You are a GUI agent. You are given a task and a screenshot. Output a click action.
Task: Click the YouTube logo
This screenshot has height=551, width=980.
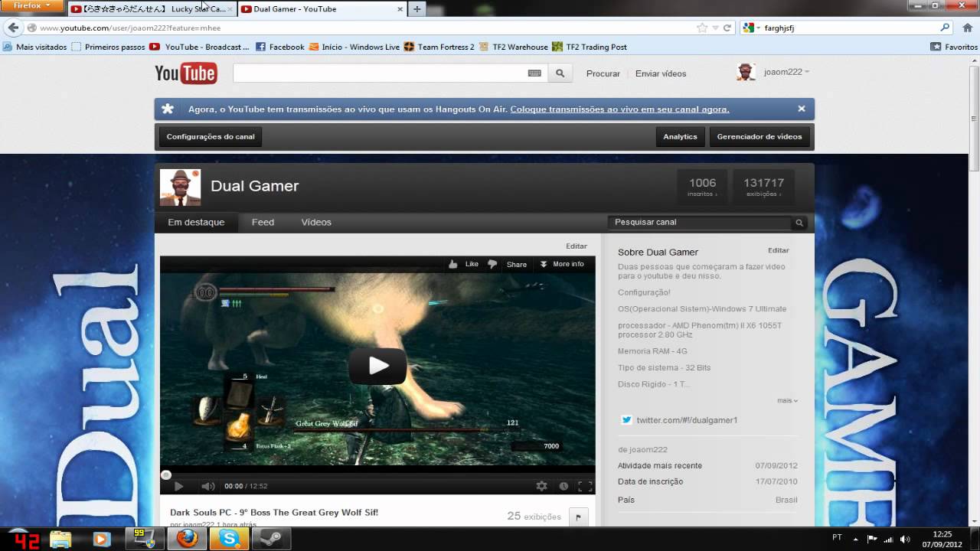(x=186, y=73)
